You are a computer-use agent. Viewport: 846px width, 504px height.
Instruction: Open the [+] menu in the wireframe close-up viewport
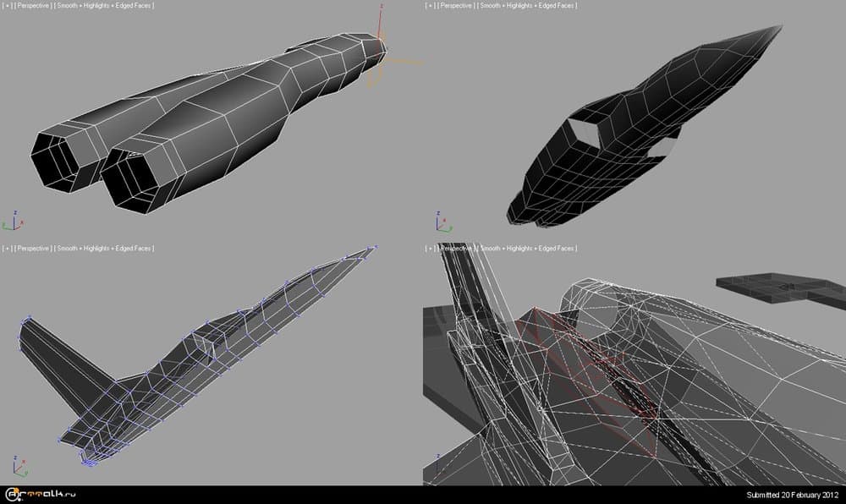[x=430, y=249]
